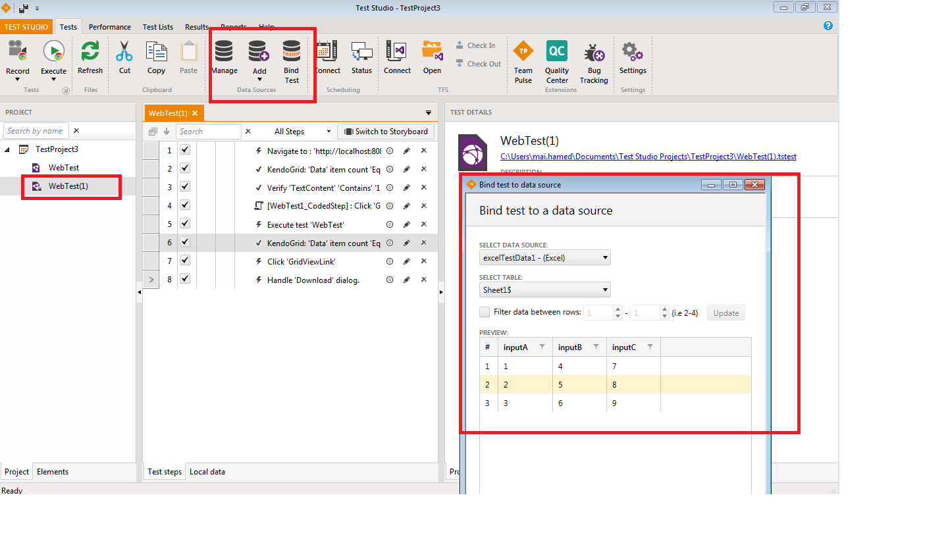Image resolution: width=948 pixels, height=560 pixels.
Task: Open Manage data sources
Action: [224, 51]
